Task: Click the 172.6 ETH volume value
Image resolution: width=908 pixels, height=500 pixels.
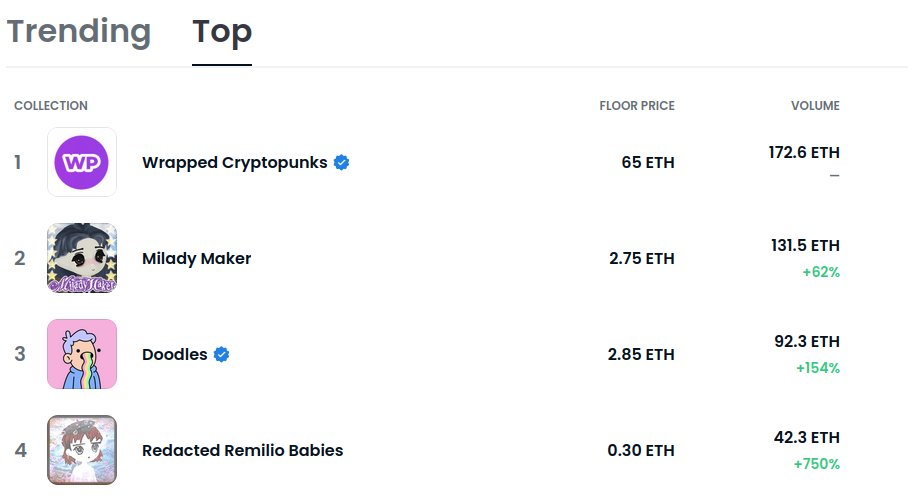Action: point(804,152)
